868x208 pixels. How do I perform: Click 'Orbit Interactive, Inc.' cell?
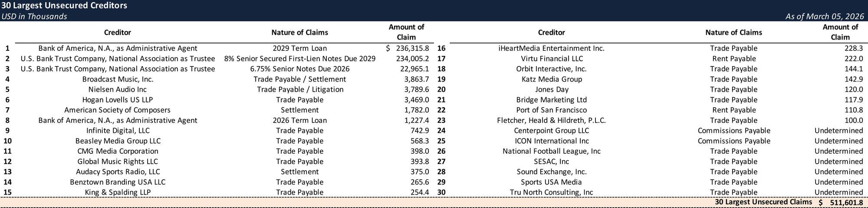(552, 69)
